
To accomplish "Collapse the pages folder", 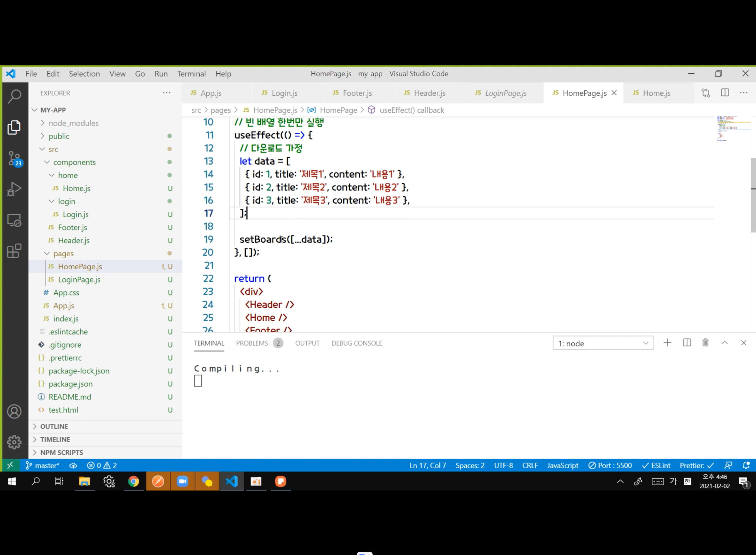I will coord(63,253).
